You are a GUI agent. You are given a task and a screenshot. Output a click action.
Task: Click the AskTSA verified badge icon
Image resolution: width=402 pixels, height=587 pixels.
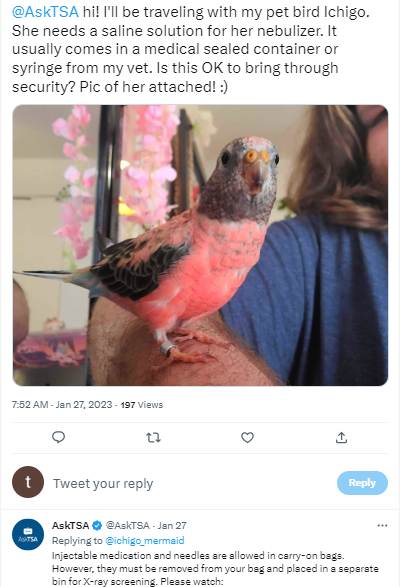tap(97, 526)
